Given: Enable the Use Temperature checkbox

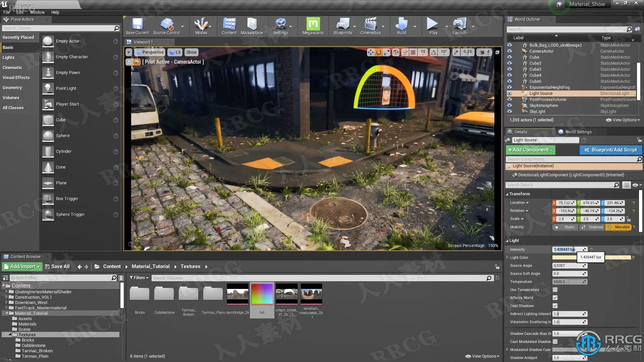Looking at the screenshot, I should (555, 290).
